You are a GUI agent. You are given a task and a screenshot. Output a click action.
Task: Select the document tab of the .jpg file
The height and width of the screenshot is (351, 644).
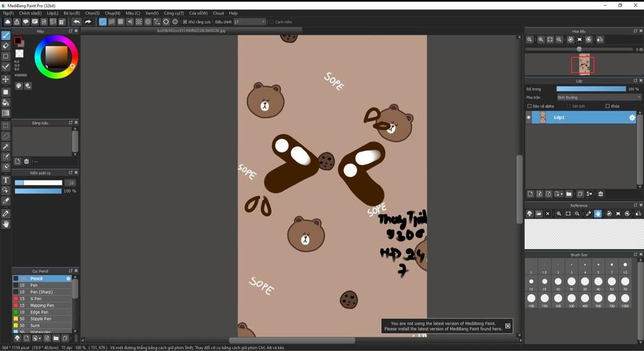(x=191, y=30)
